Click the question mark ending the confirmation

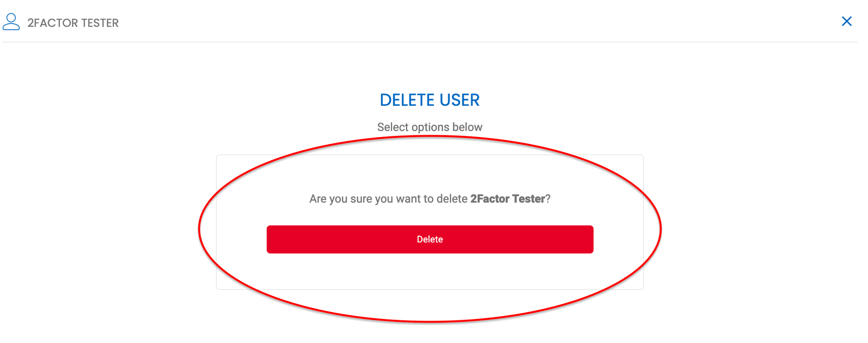click(548, 199)
